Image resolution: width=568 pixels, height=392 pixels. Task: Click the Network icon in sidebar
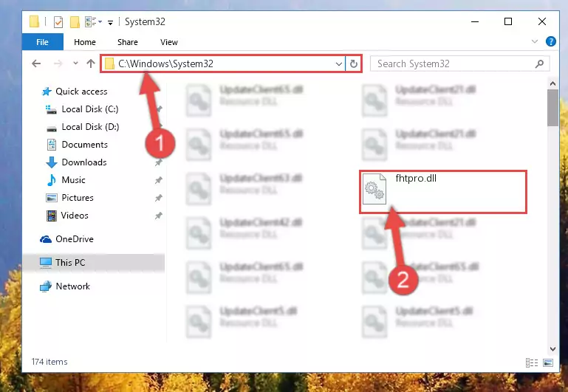tap(46, 286)
